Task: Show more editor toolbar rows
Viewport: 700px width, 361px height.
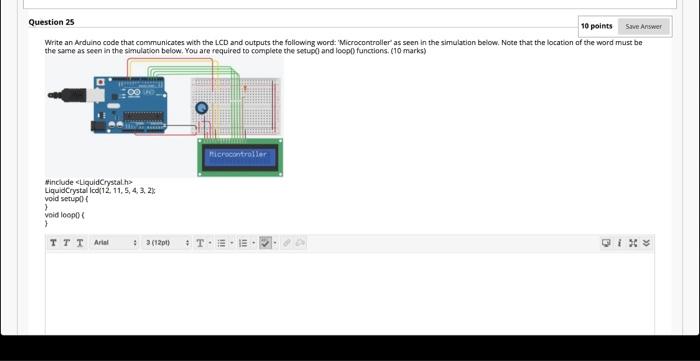Action: pos(646,243)
